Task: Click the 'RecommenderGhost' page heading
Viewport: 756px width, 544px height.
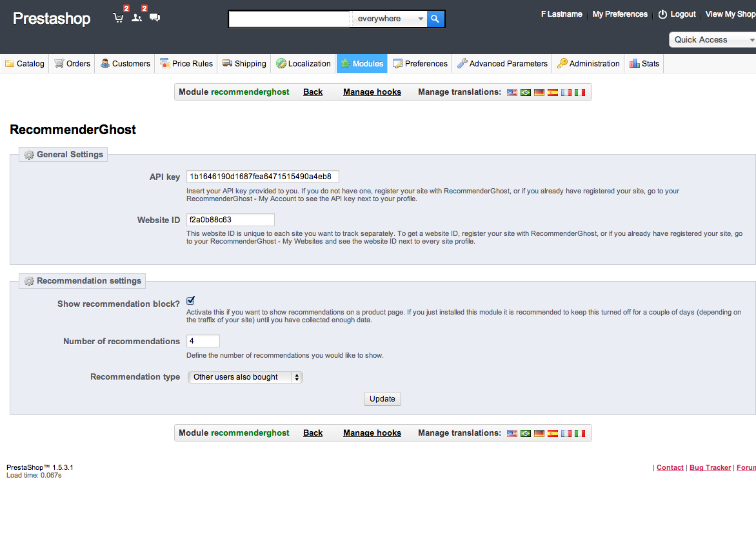Action: 73,130
